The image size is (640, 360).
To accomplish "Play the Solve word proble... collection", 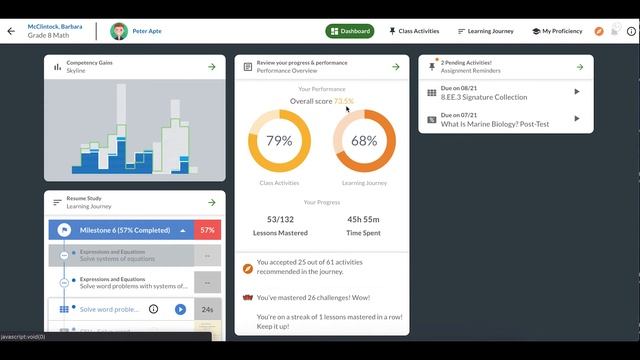I will tap(180, 309).
